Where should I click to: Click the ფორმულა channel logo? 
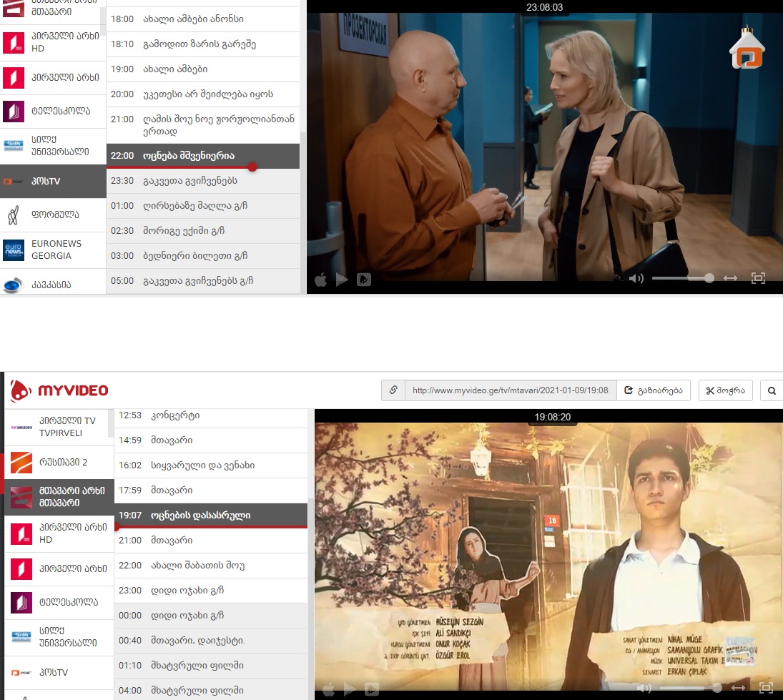[x=14, y=215]
